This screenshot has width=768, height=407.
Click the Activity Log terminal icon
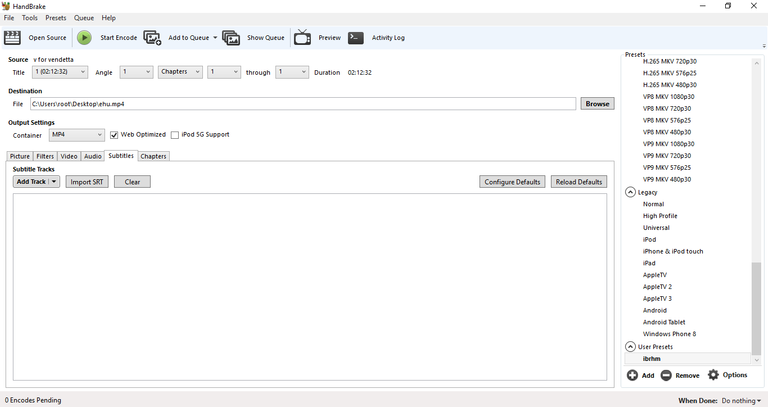coord(356,38)
